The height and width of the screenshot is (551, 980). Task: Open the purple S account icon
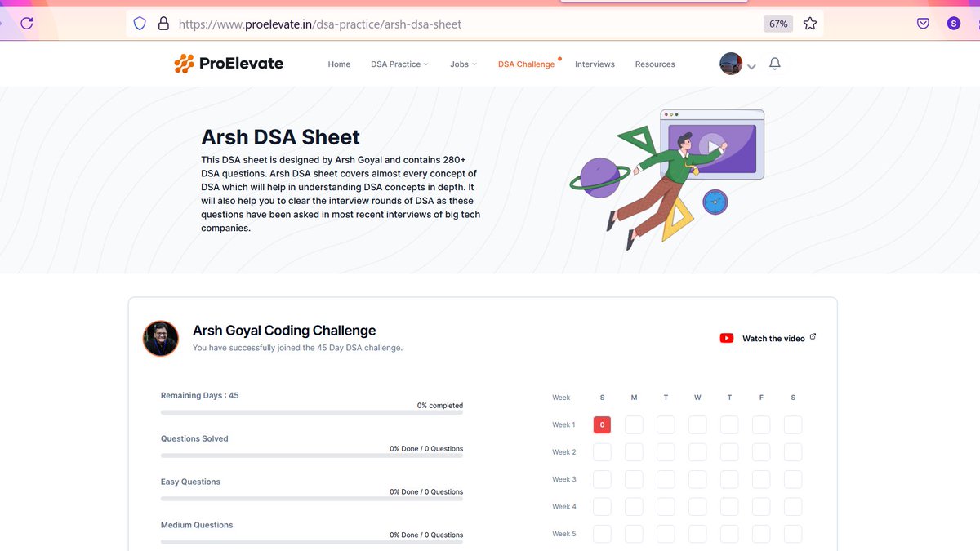click(x=954, y=24)
